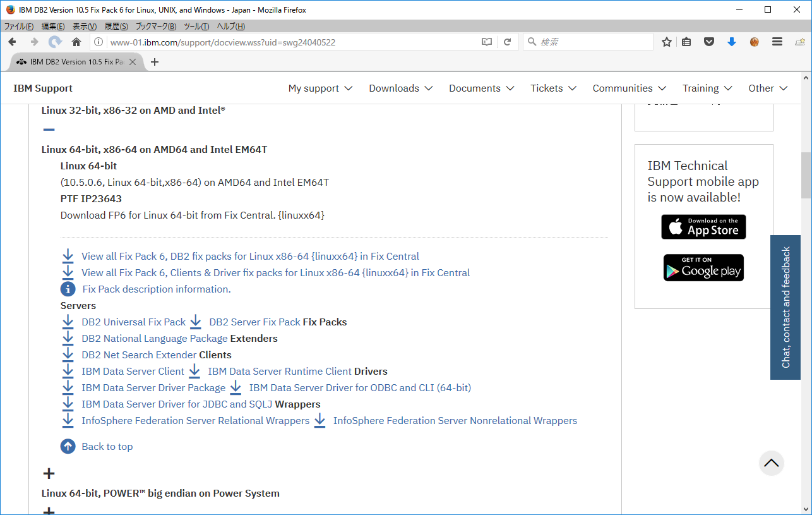812x515 pixels.
Task: Click Download on the App Store badge
Action: (x=703, y=227)
